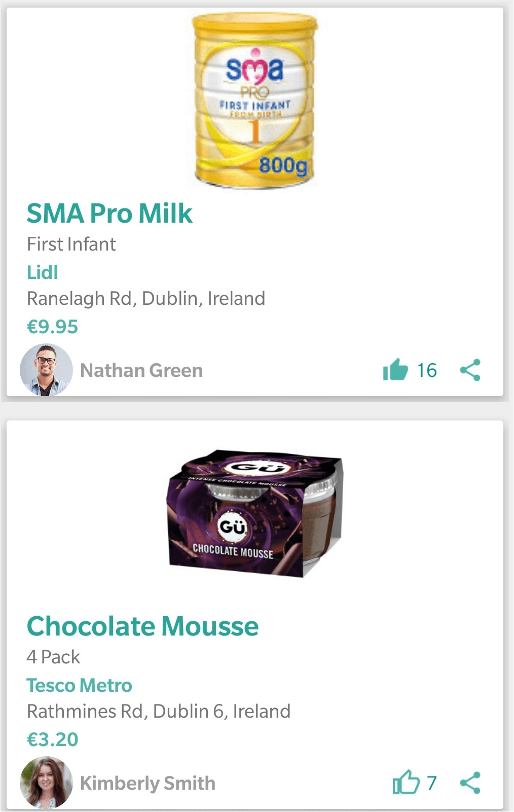
Task: View Kimberly Smith's username
Action: tap(148, 783)
